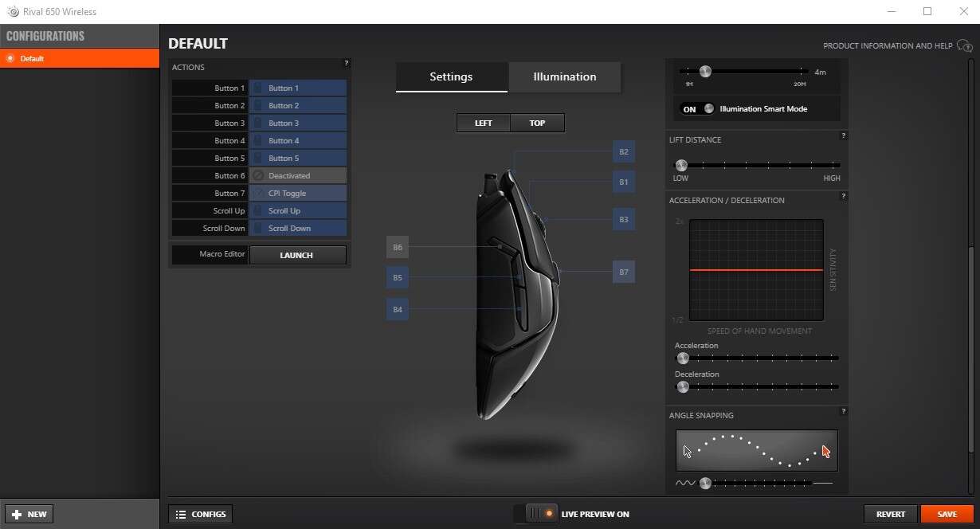Open the Button 1 action dropdown

[298, 88]
